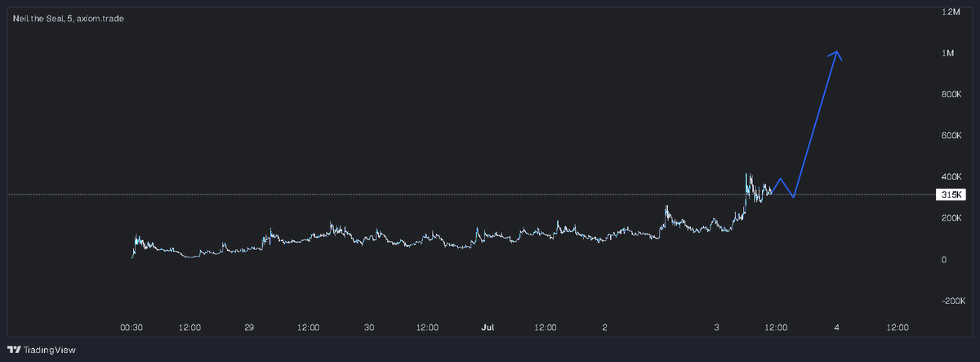
Task: Select the 400K price axis label
Action: point(951,177)
